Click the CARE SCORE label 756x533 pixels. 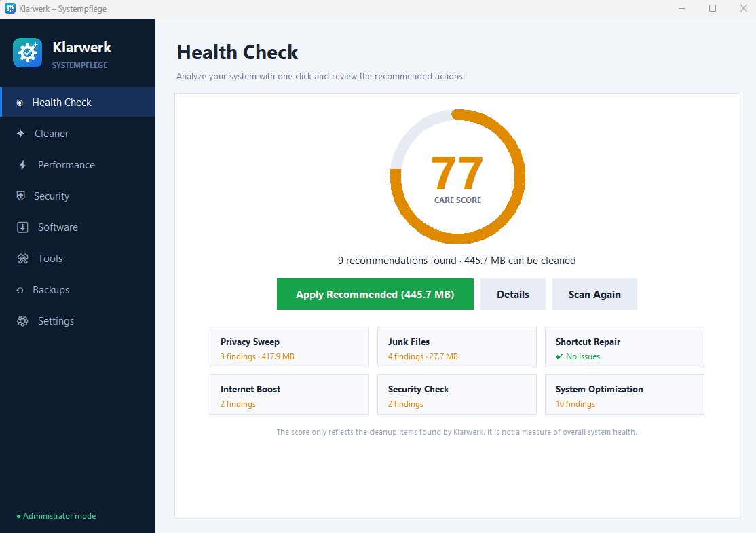pyautogui.click(x=457, y=200)
